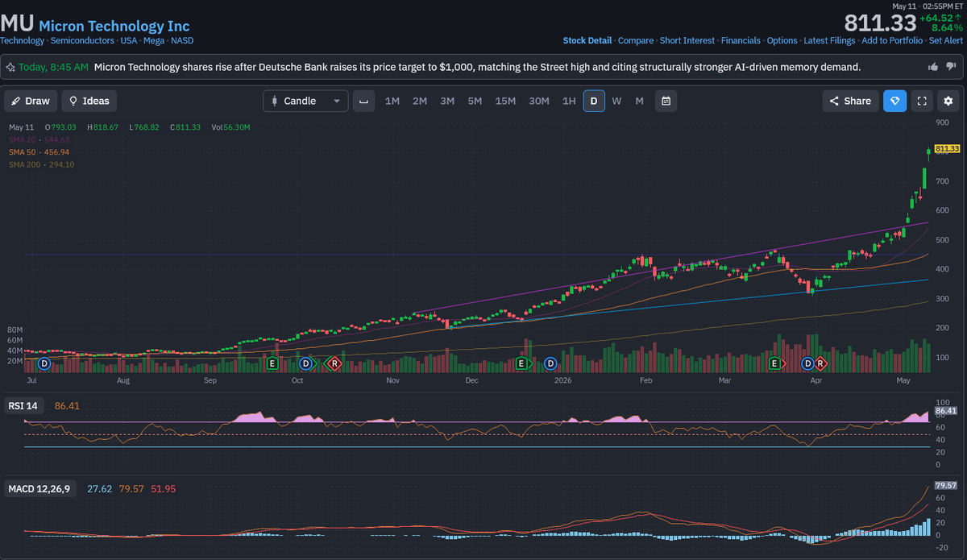Click the Semiconductors industry link

[x=81, y=40]
